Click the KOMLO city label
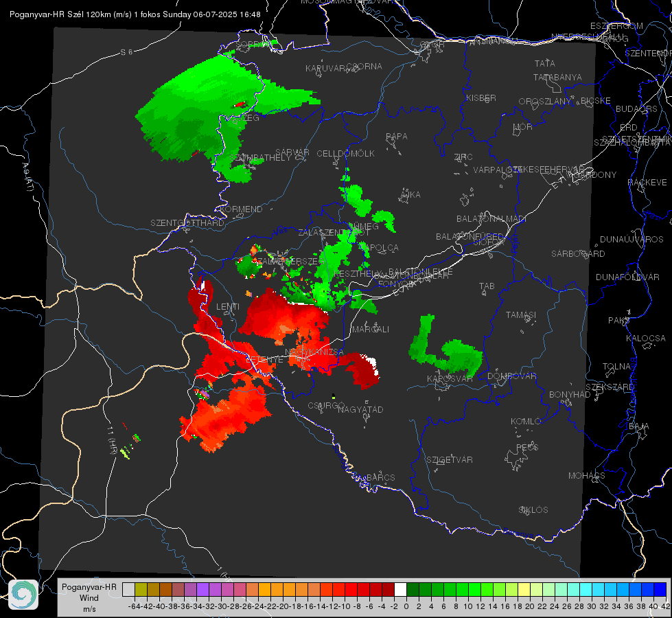 tap(526, 421)
